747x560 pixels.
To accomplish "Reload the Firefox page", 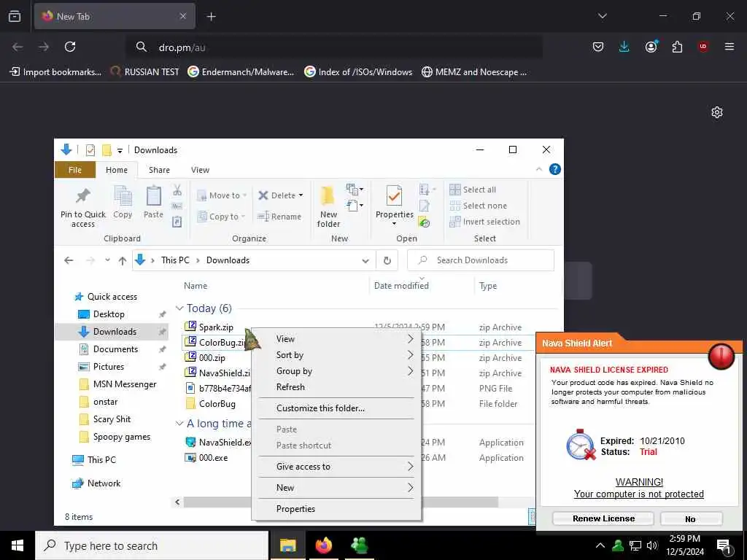I will pos(70,47).
